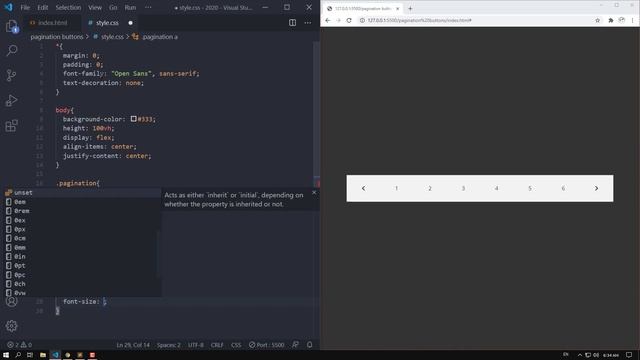Click the unsaved dot on style.css tab
Screen dimensions: 640x360
[x=131, y=23]
